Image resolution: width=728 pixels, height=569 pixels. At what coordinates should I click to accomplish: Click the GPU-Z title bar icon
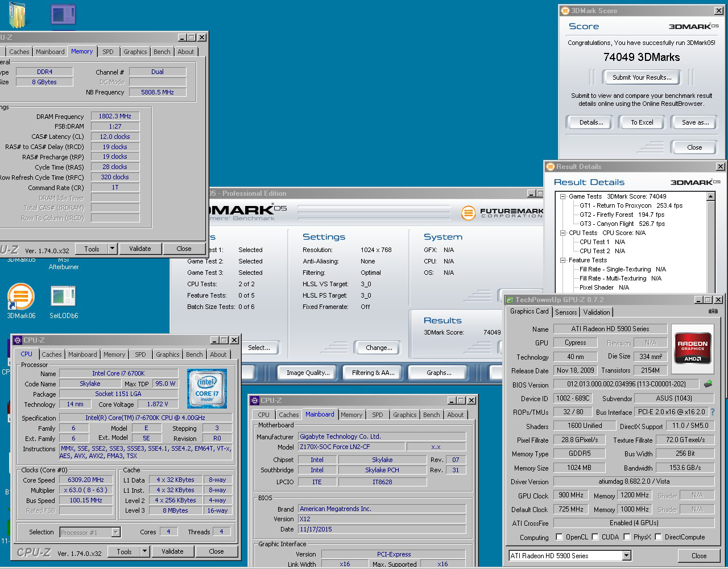pos(510,300)
